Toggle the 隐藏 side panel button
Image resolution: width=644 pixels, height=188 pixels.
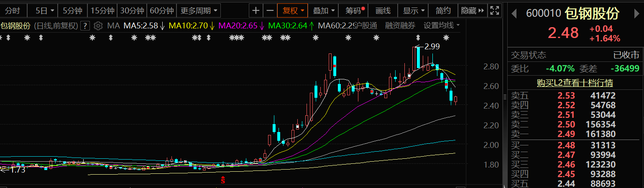[472, 10]
